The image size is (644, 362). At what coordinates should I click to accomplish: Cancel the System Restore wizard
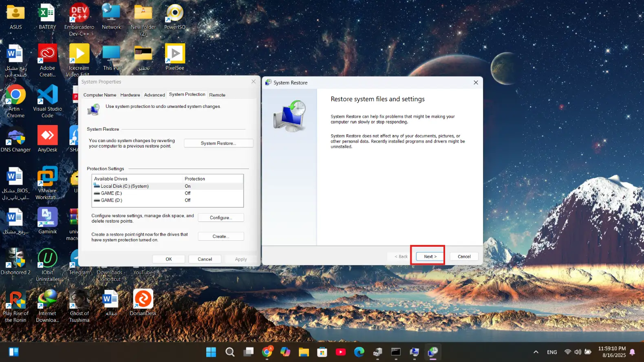pyautogui.click(x=464, y=257)
